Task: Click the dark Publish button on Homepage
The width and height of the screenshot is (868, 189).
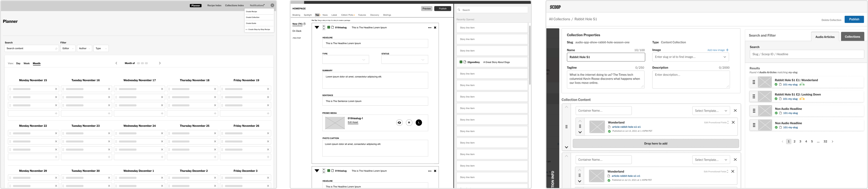Action: point(442,9)
